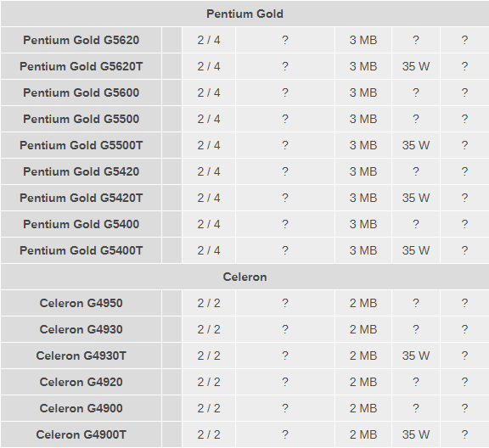Click the 2 / 2 cores cell for G4950
This screenshot has height=448, width=489.
click(209, 303)
